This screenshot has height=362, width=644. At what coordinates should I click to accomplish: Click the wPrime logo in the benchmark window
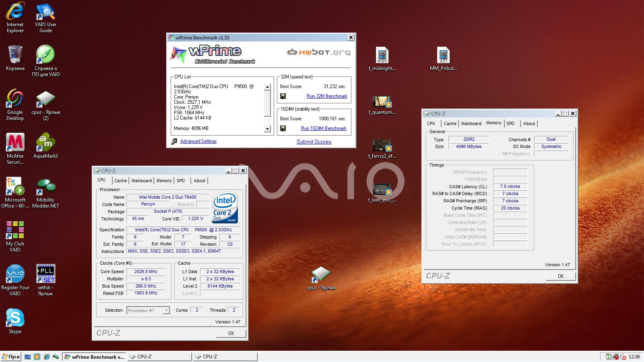point(213,55)
